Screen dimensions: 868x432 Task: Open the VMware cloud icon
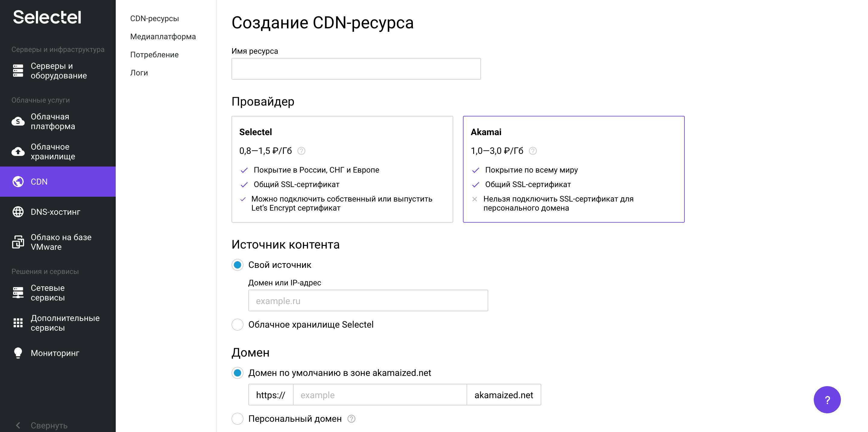tap(18, 242)
